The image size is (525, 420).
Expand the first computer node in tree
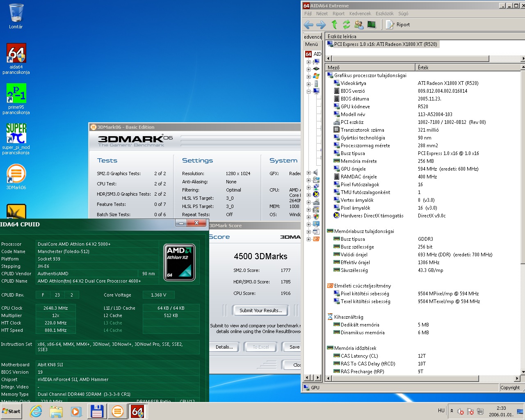point(308,62)
